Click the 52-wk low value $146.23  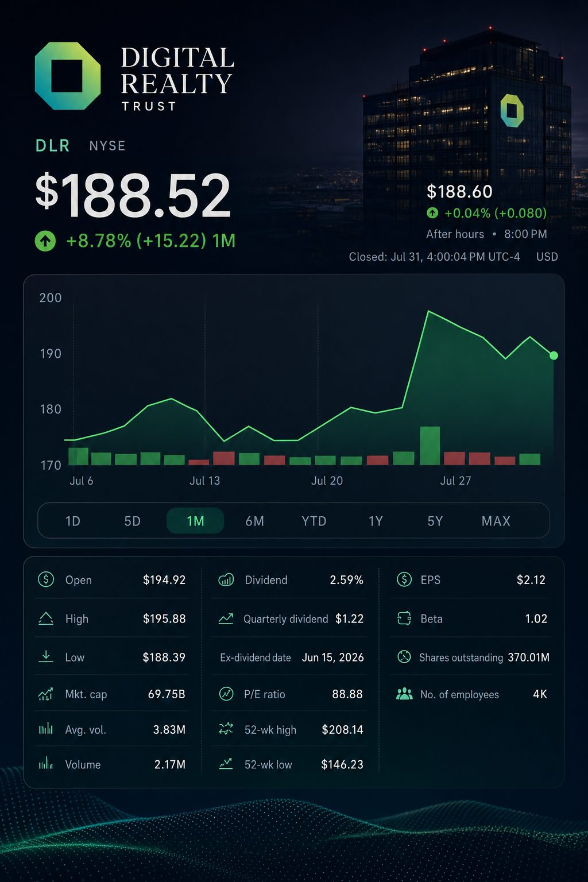tap(342, 765)
